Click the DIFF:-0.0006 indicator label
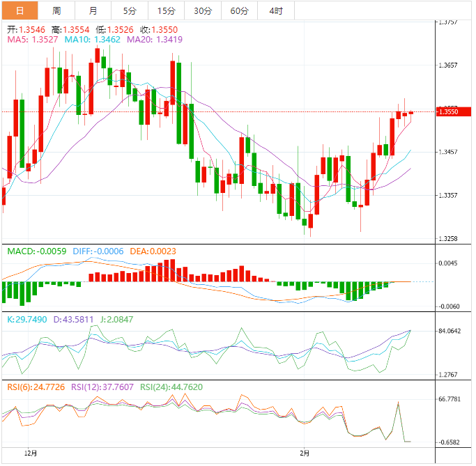This screenshot has height=466, width=476. pos(98,251)
